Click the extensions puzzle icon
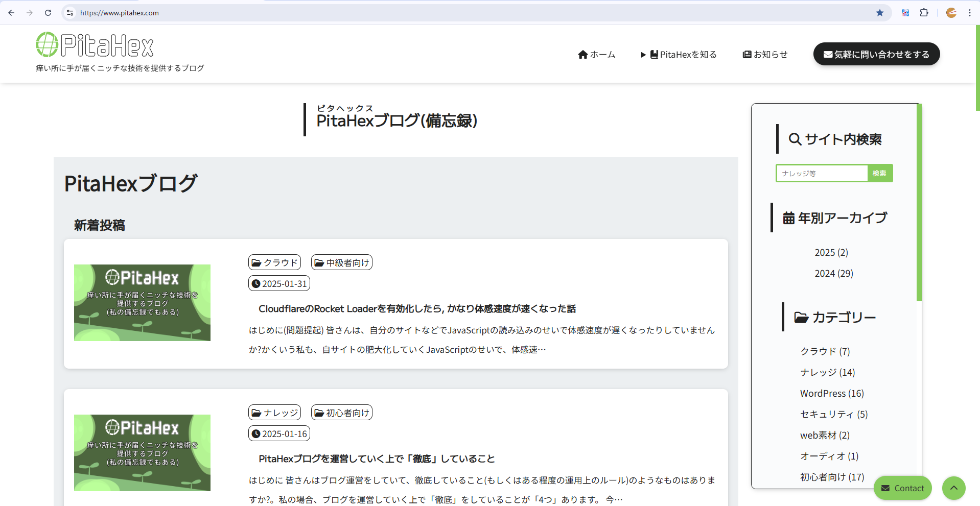This screenshot has width=980, height=506. pyautogui.click(x=924, y=13)
